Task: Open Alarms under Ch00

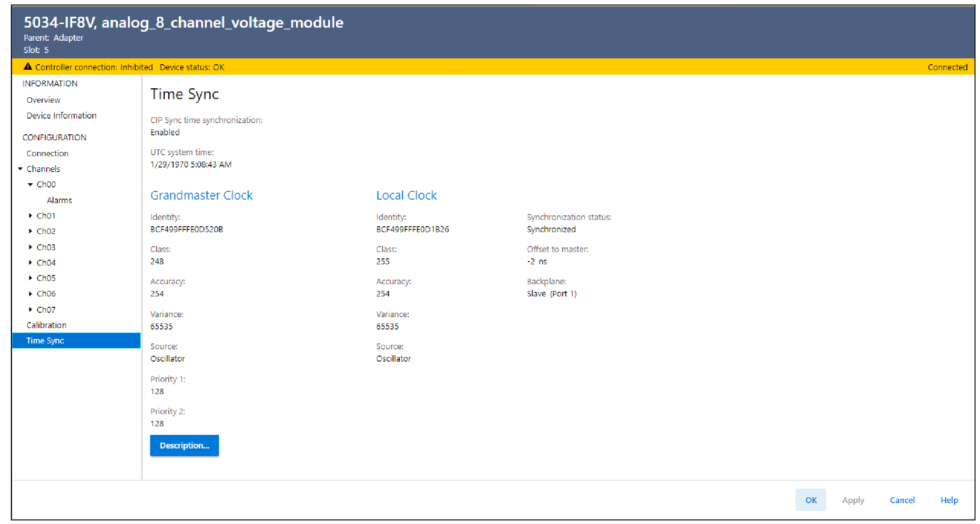Action: [59, 200]
